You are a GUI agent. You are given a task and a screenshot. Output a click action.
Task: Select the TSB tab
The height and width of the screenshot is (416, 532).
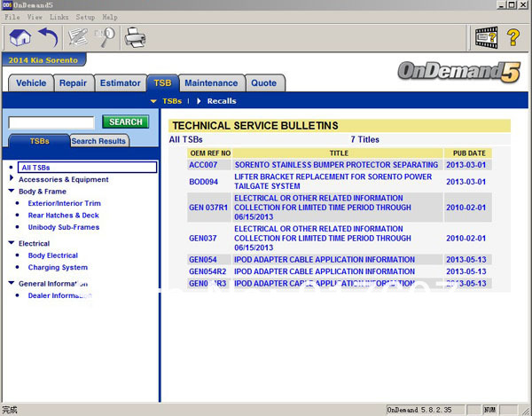tap(162, 83)
